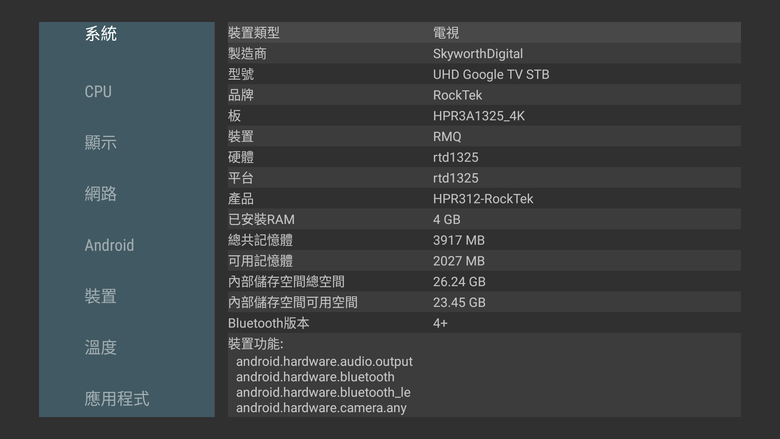This screenshot has height=439, width=780.
Task: Select the 系統 sidebar tab
Action: point(100,34)
